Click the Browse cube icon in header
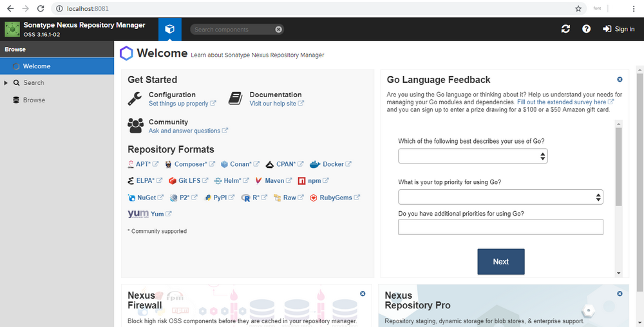644x327 pixels. click(x=169, y=29)
